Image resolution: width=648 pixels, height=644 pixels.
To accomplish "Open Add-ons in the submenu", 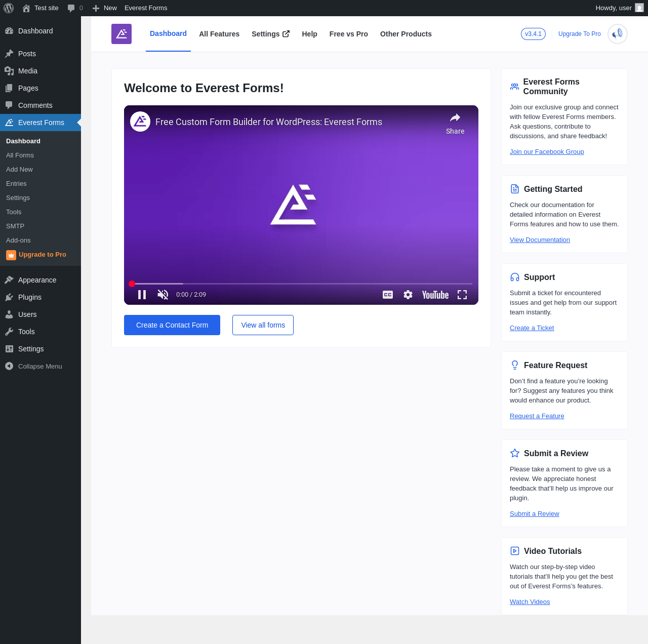I will [18, 240].
